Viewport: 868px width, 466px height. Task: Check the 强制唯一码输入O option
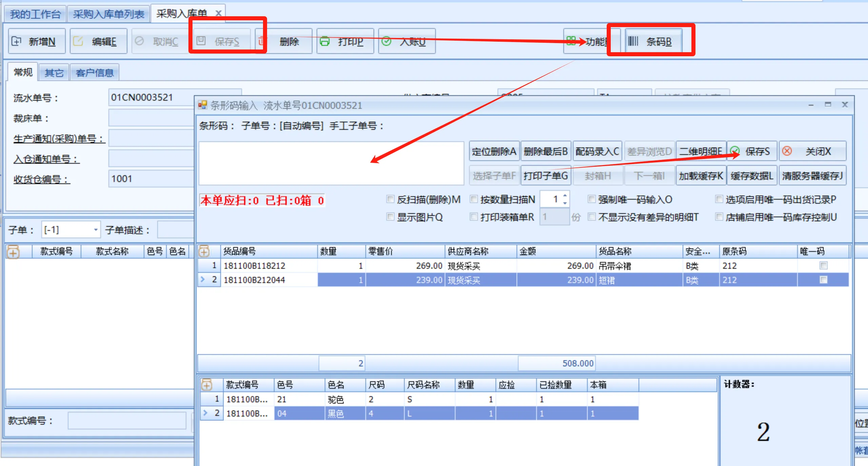pos(591,199)
